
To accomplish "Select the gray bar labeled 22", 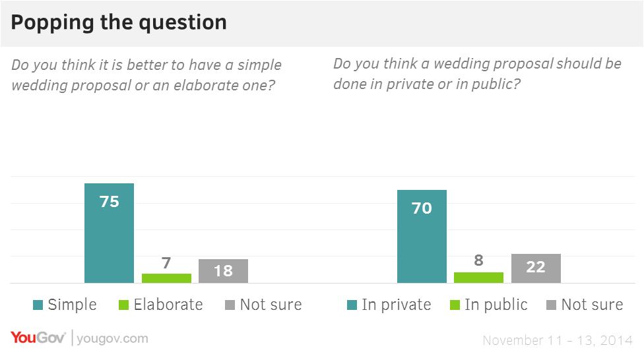I will (x=536, y=268).
